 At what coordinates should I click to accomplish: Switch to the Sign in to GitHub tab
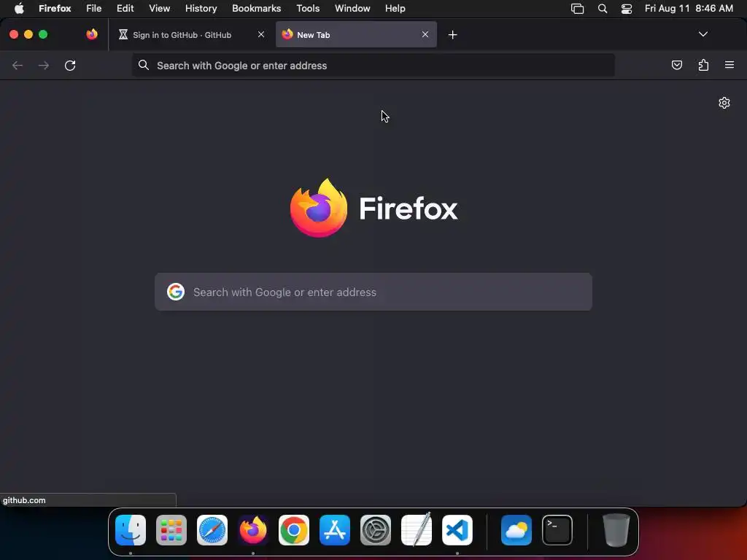click(190, 34)
